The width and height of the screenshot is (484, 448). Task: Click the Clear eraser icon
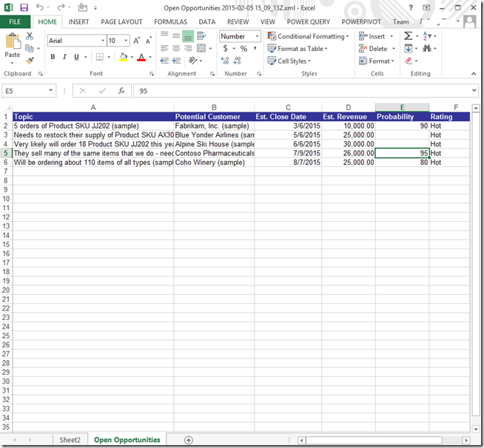click(x=409, y=61)
